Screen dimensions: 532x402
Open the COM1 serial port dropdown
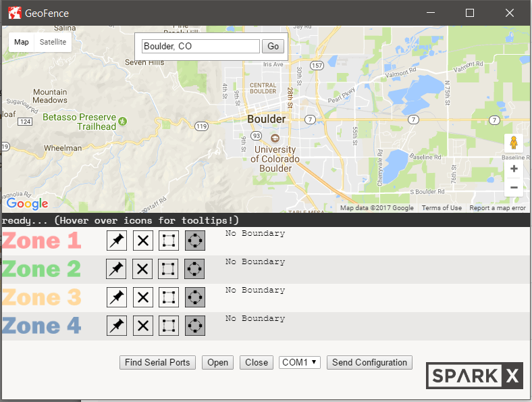point(300,362)
